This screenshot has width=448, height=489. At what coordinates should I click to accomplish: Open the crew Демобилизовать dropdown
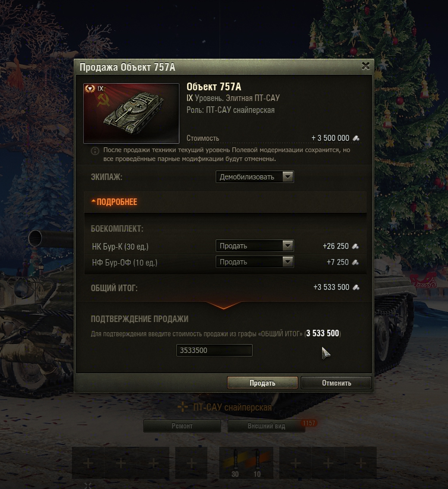point(254,177)
